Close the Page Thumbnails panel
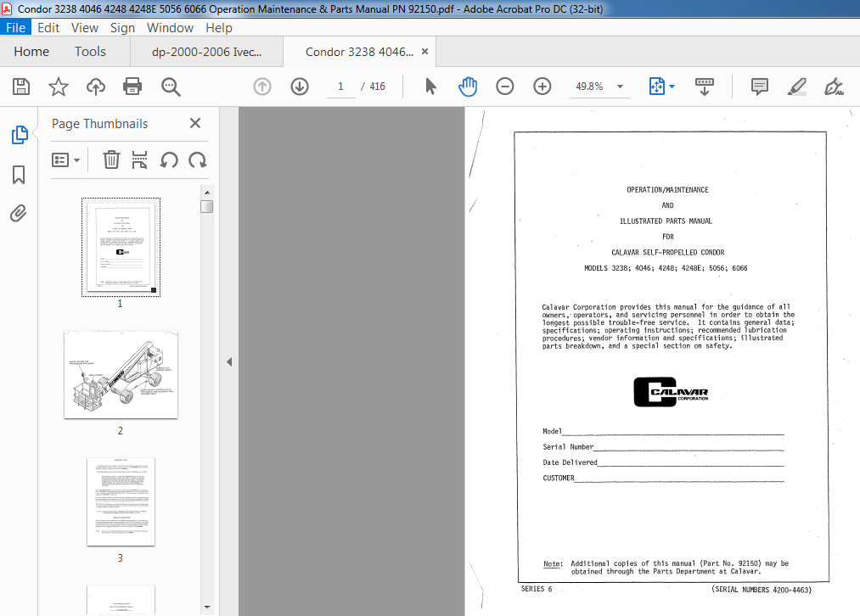Screen dimensions: 860x616 (195, 123)
